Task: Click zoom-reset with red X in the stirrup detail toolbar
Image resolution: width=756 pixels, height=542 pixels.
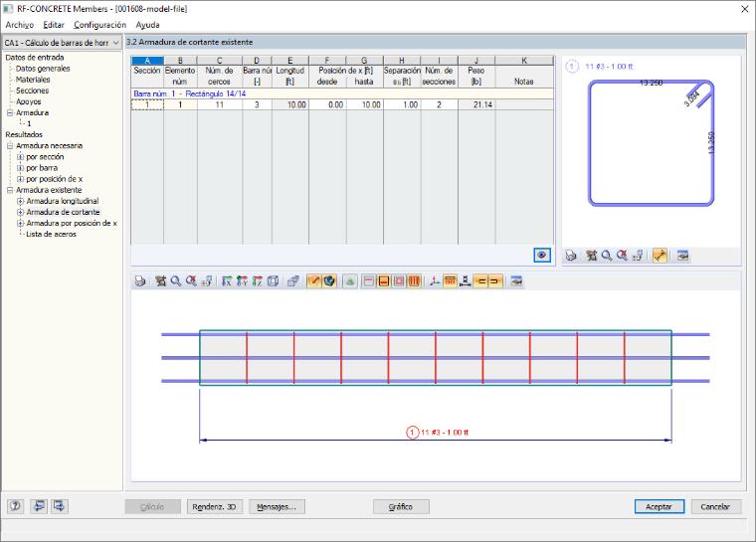Action: pyautogui.click(x=623, y=256)
